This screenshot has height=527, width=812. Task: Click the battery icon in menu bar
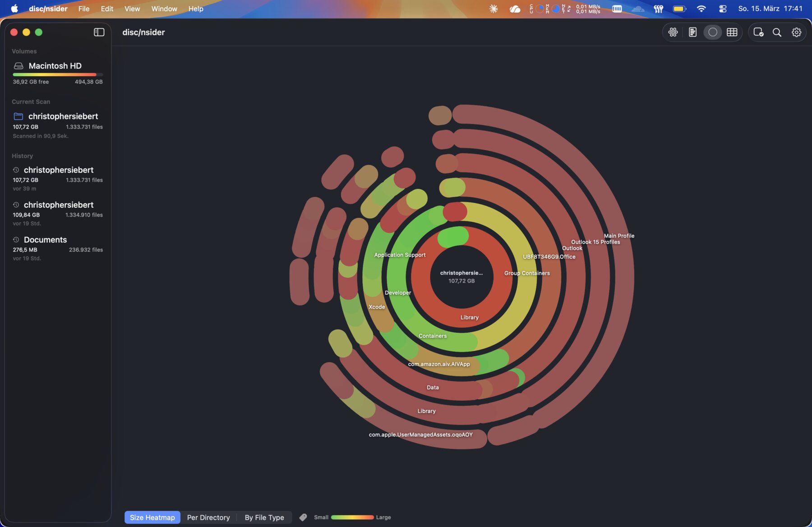679,9
